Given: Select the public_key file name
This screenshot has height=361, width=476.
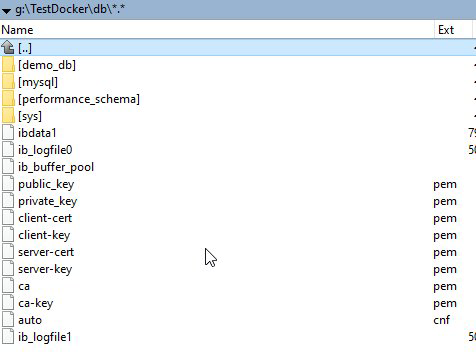Looking at the screenshot, I should pyautogui.click(x=46, y=184).
